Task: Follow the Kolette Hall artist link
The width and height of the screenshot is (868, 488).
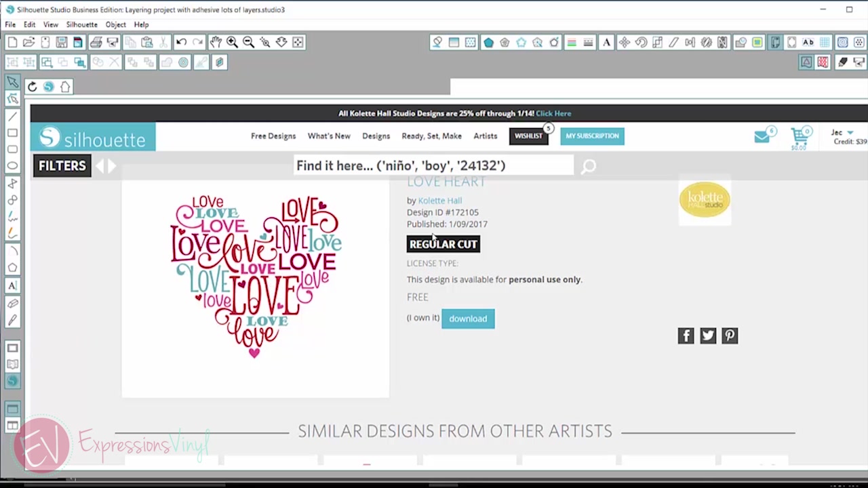Action: click(x=440, y=201)
